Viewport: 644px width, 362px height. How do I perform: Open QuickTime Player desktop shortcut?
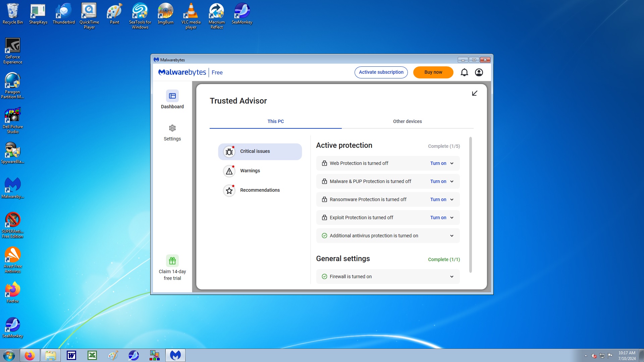tap(89, 16)
